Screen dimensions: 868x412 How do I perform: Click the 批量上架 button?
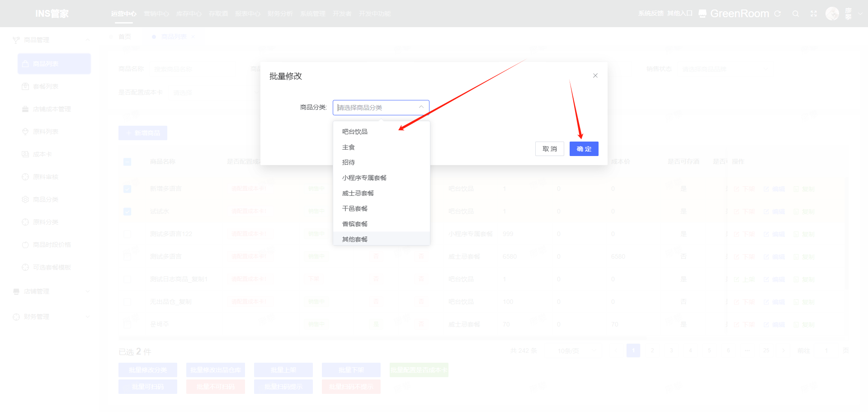coord(283,370)
